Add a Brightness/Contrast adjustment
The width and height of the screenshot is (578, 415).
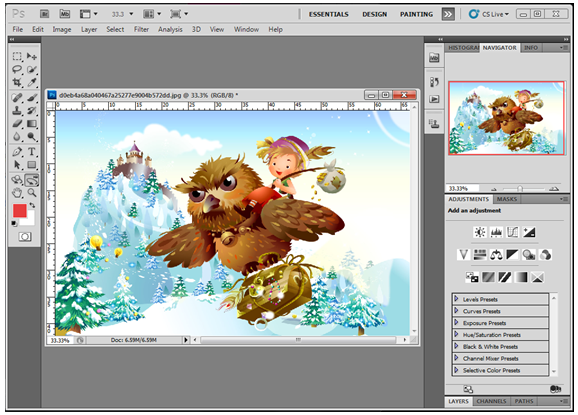(x=480, y=232)
